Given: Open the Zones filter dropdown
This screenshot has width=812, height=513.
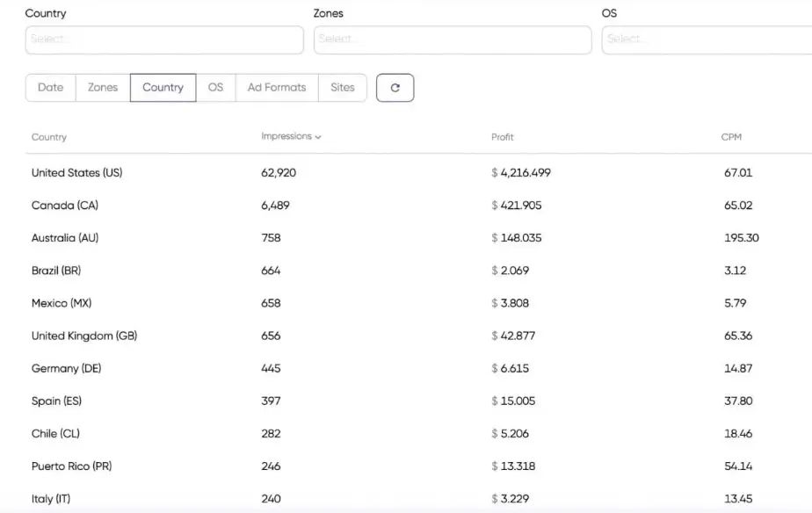Looking at the screenshot, I should coord(452,40).
